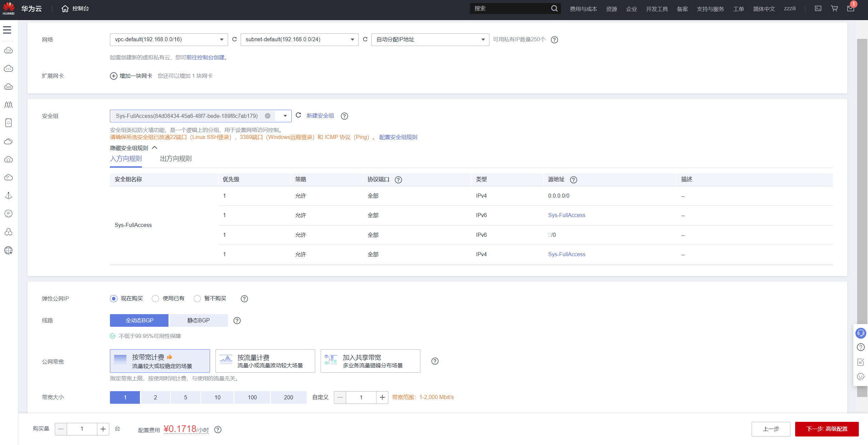868x445 pixels.
Task: Open the messages envelope icon
Action: pos(850,9)
